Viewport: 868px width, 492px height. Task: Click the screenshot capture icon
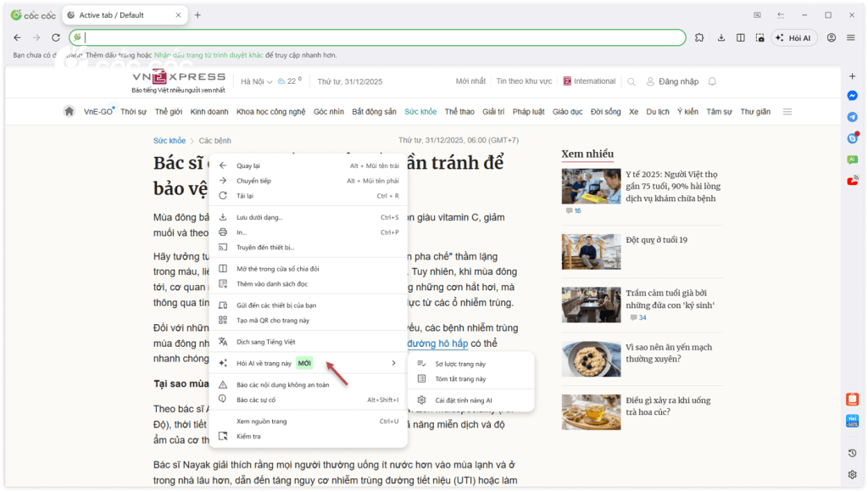pyautogui.click(x=759, y=37)
